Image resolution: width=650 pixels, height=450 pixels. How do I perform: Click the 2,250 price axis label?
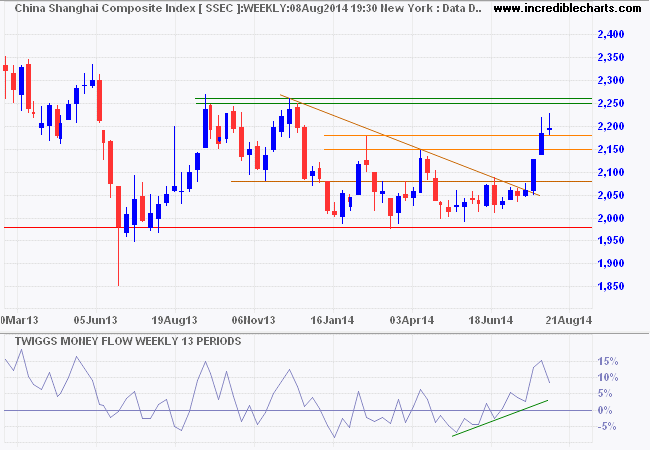(611, 103)
